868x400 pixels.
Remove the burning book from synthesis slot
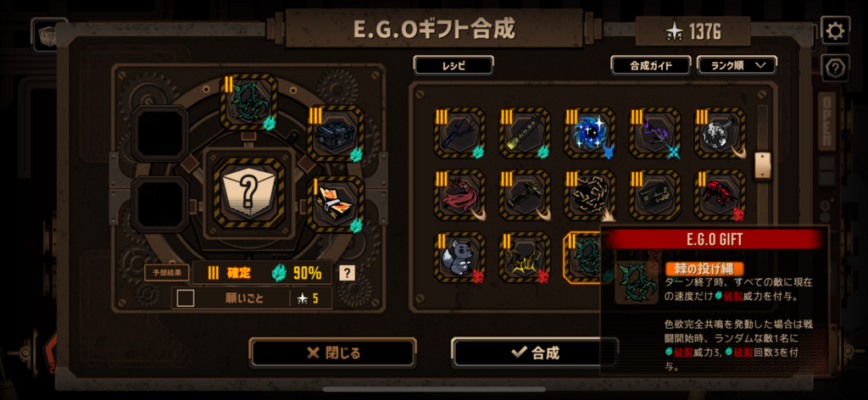(336, 204)
